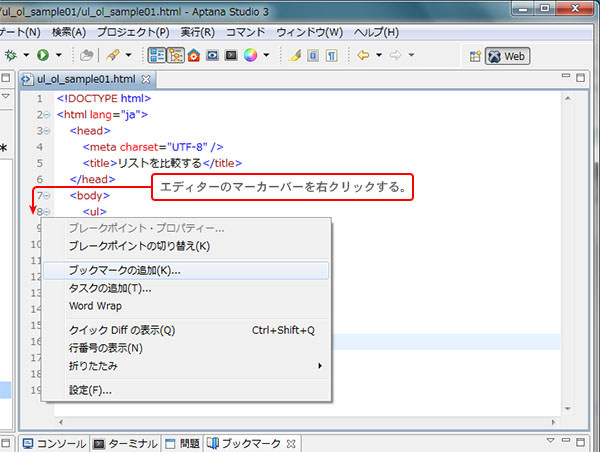Maximize the bottom panel
The image size is (600, 452).
click(580, 442)
